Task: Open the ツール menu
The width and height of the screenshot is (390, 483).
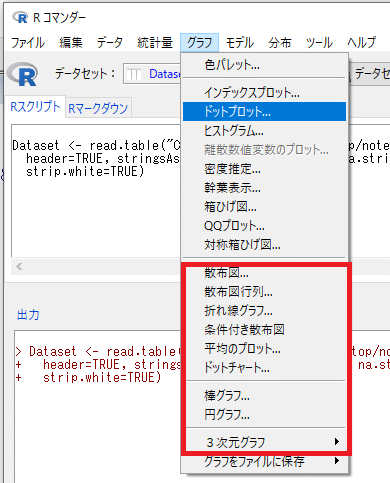Action: click(x=319, y=43)
